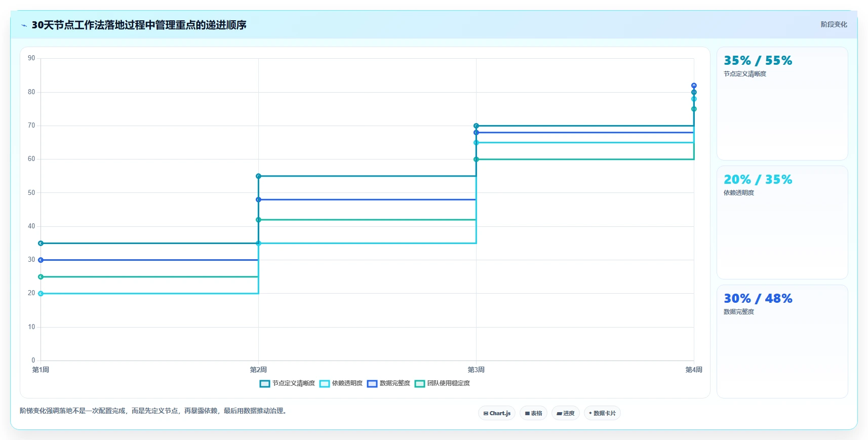This screenshot has width=868, height=440.
Task: Click the 节点定义清晰度 point at 第2周 (55)
Action: tap(258, 176)
